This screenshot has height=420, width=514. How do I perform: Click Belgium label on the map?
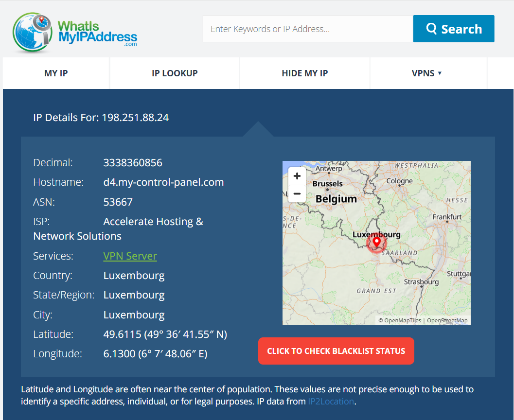click(336, 199)
